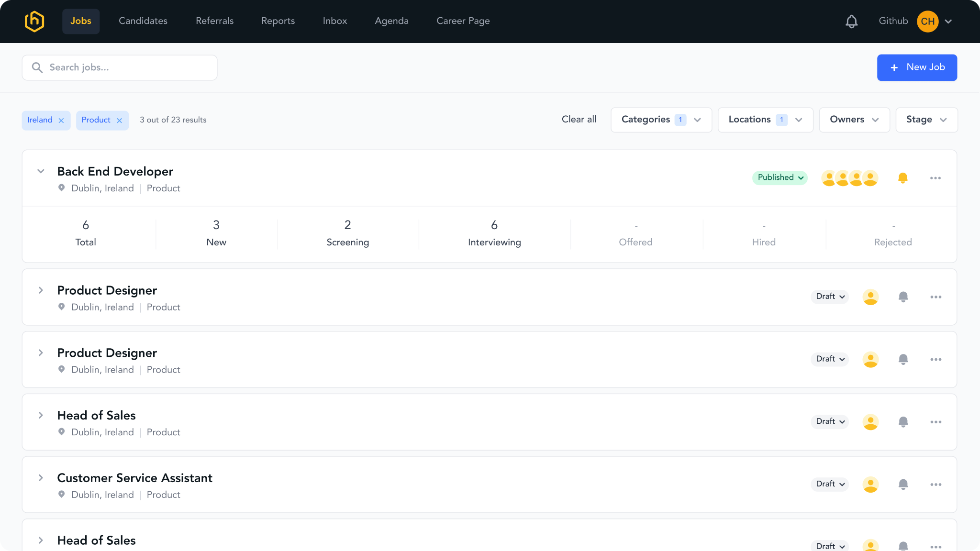Click the Clear all link
Viewport: 980px width, 551px height.
click(x=579, y=120)
